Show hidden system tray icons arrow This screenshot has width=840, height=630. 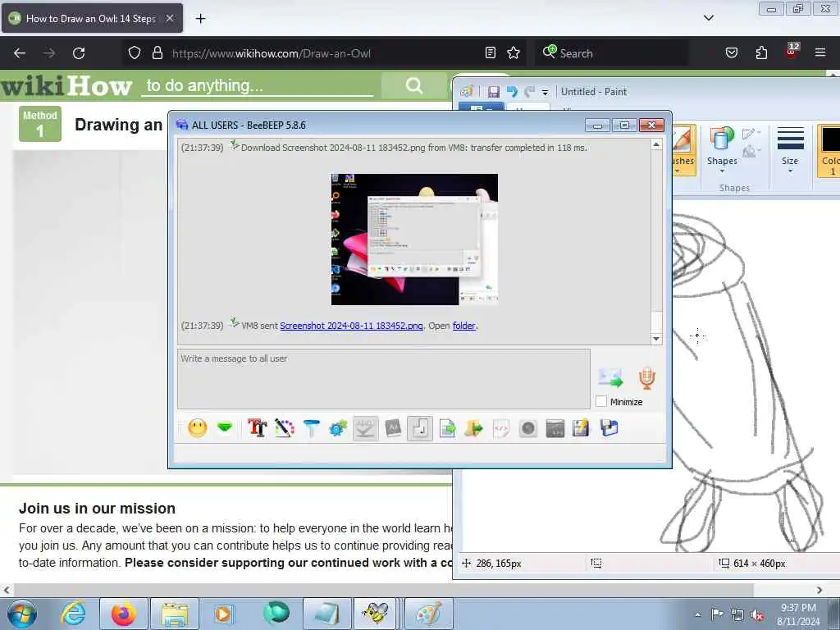[x=697, y=614]
